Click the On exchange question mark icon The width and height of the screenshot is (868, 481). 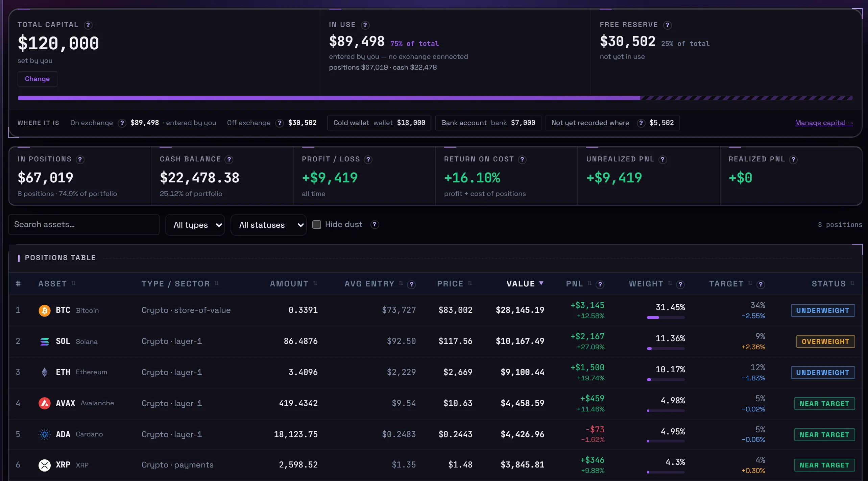[x=122, y=123]
